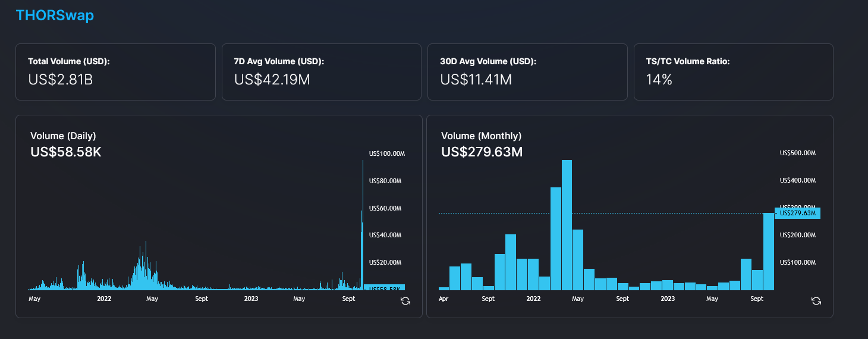Click the US$100.00M label on the Daily chart scale
This screenshot has height=339, width=868.
386,153
